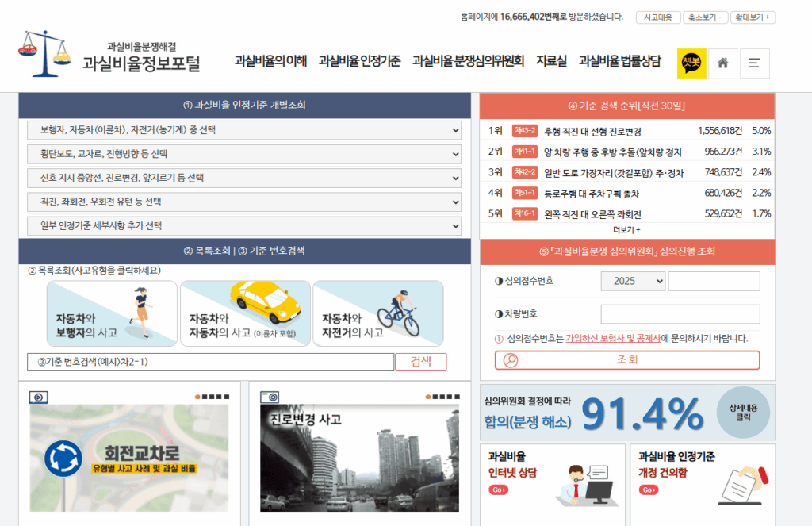Open the 회전교차로 video thumbnail

[x=129, y=458]
